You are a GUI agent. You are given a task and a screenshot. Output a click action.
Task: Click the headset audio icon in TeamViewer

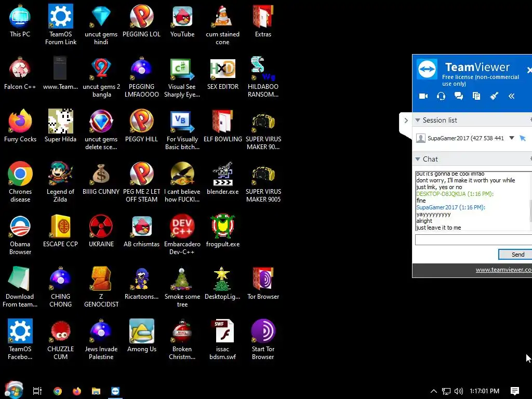point(441,96)
